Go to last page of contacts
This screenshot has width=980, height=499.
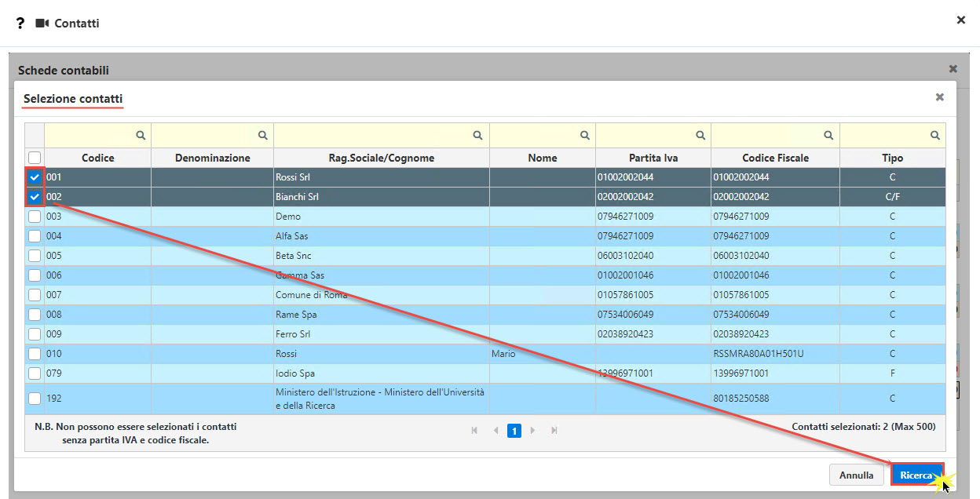click(554, 430)
